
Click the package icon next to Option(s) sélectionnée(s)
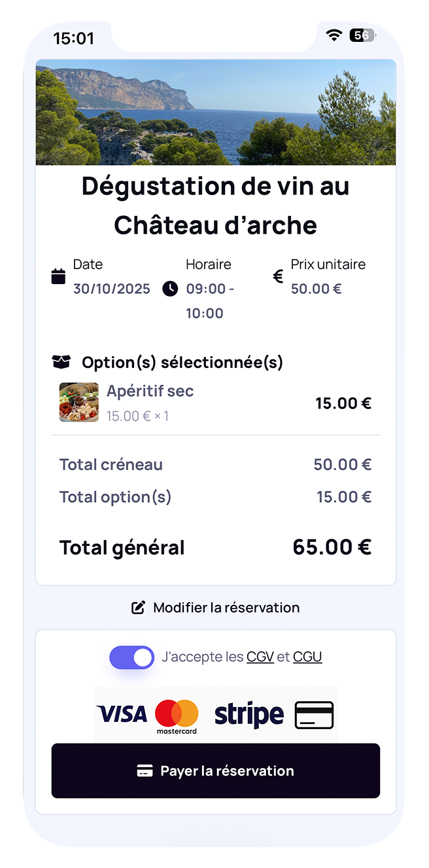(x=61, y=360)
